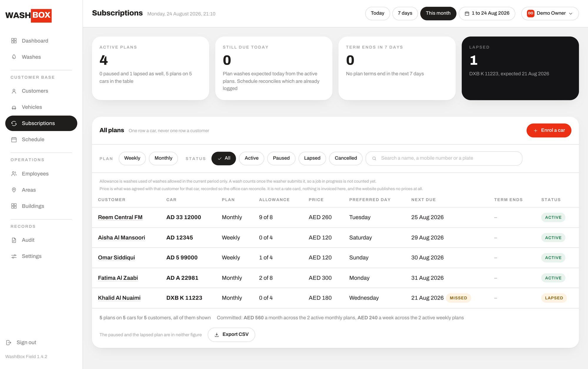Switch the range to 7 days
Image resolution: width=588 pixels, height=369 pixels.
click(x=405, y=14)
